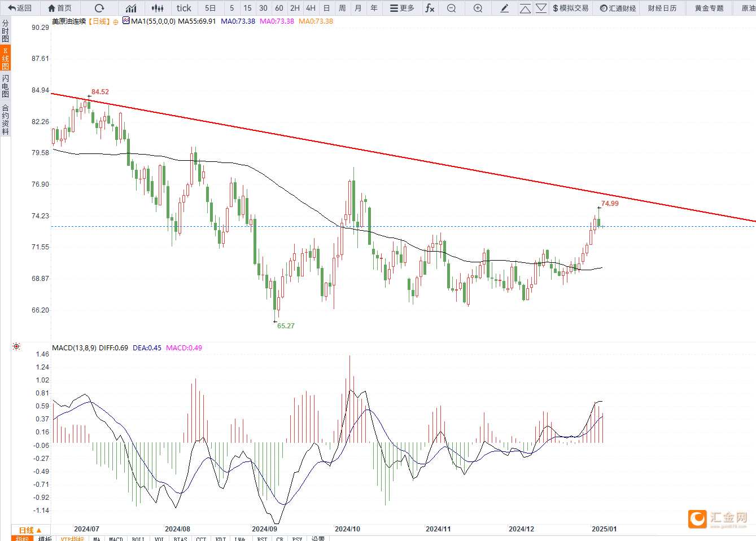This screenshot has width=756, height=541.
Task: Switch to the line chart view icon
Action: 131,8
